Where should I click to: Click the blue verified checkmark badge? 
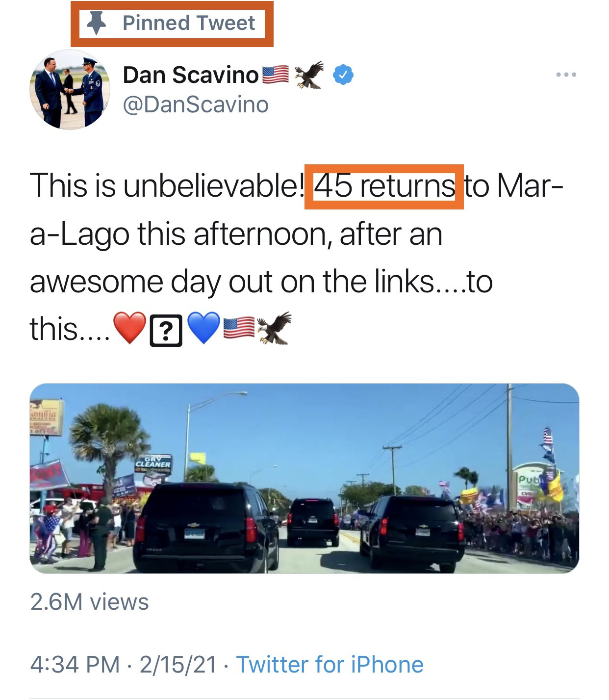pyautogui.click(x=343, y=75)
